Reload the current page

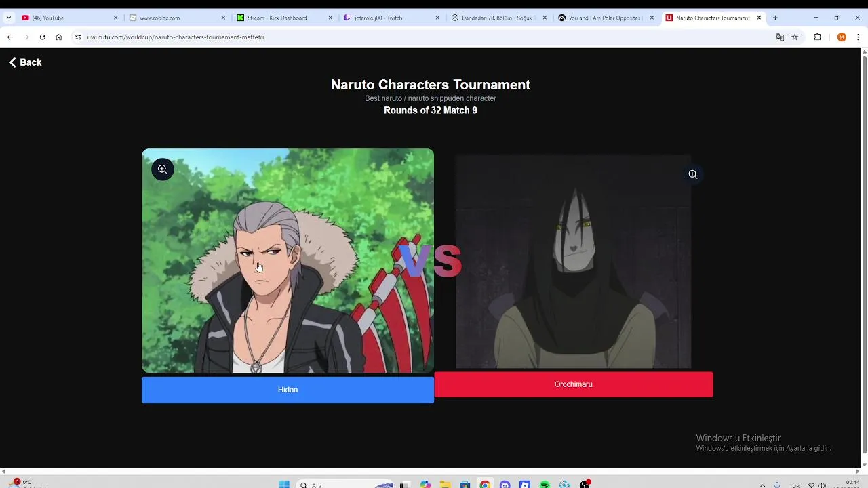pyautogui.click(x=42, y=37)
